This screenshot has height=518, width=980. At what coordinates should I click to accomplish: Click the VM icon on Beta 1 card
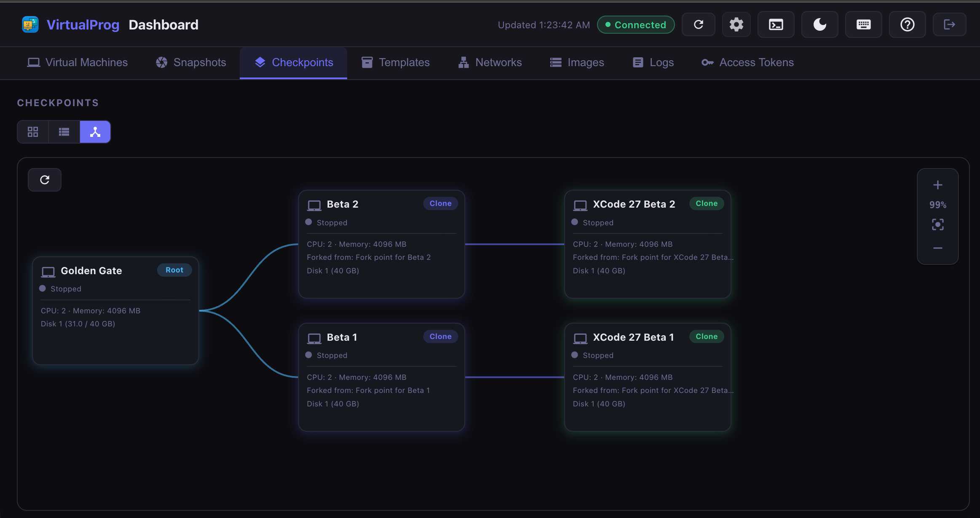pyautogui.click(x=314, y=339)
